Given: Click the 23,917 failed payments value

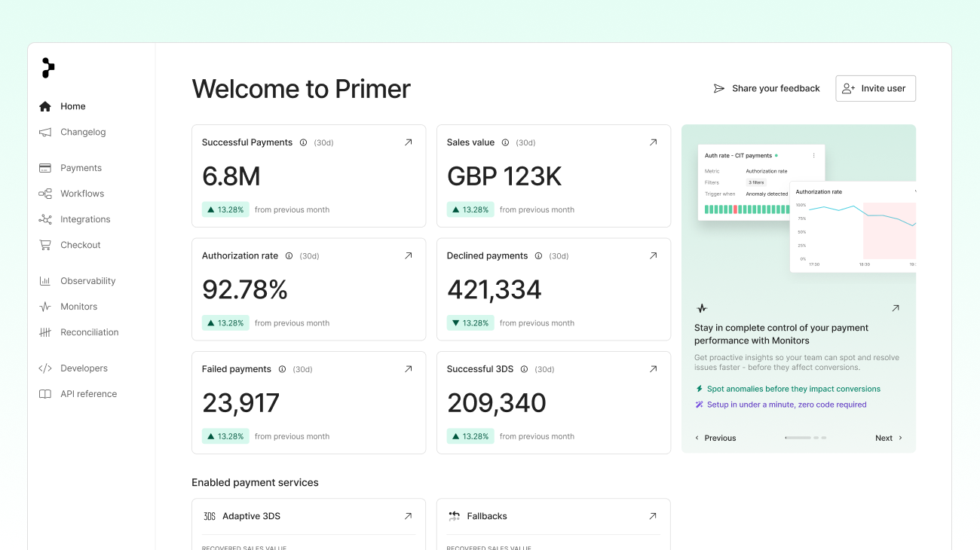Looking at the screenshot, I should [240, 403].
